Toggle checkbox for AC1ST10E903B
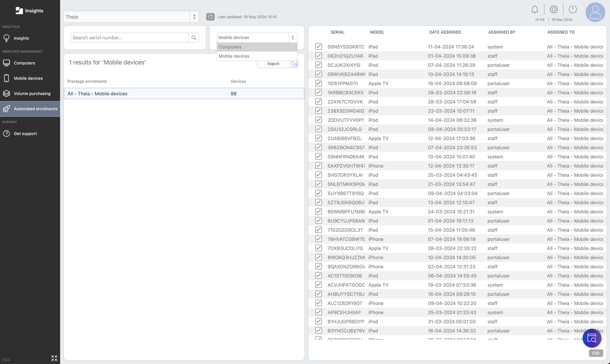Image resolution: width=610 pixels, height=364 pixels. click(x=319, y=275)
